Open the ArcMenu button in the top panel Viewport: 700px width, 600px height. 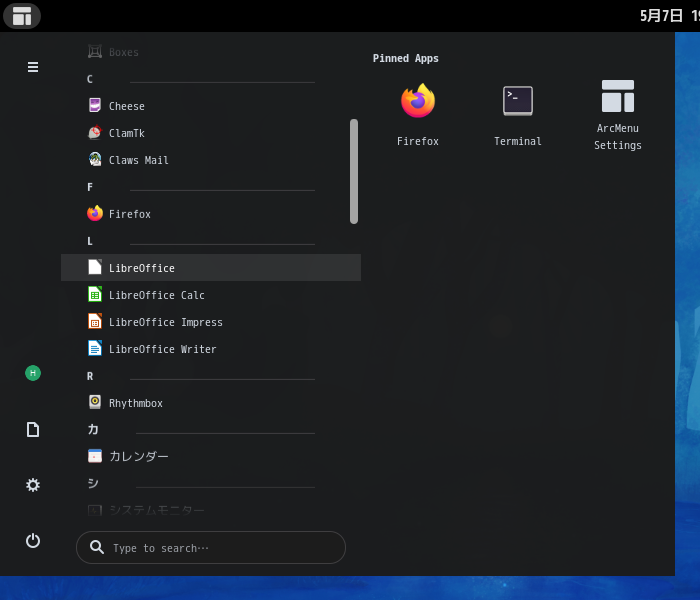pyautogui.click(x=22, y=16)
